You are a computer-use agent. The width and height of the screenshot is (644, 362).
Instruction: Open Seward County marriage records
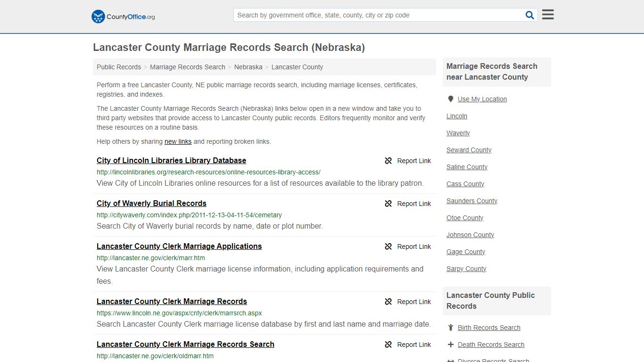[469, 150]
